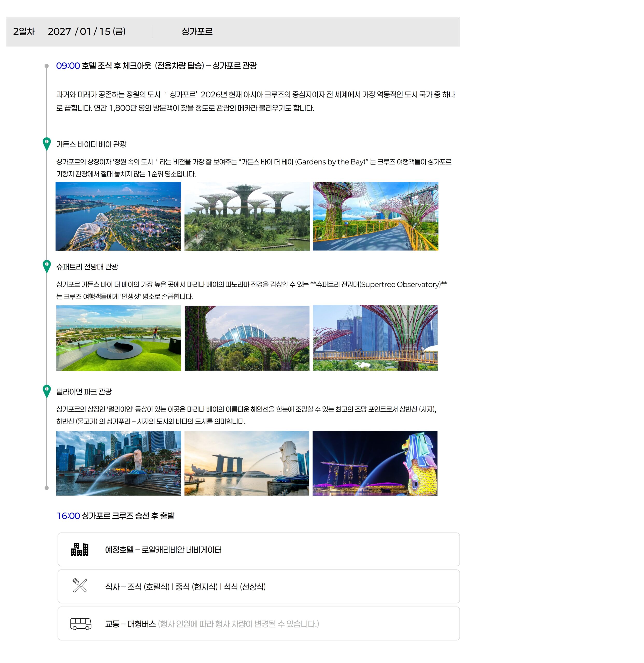
Task: Click the green pin beside 멀라이언 파크 관광
Action: pos(47,391)
